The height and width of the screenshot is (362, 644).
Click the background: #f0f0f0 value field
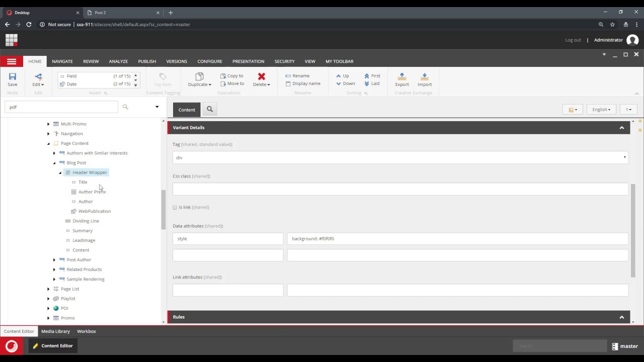(x=458, y=239)
